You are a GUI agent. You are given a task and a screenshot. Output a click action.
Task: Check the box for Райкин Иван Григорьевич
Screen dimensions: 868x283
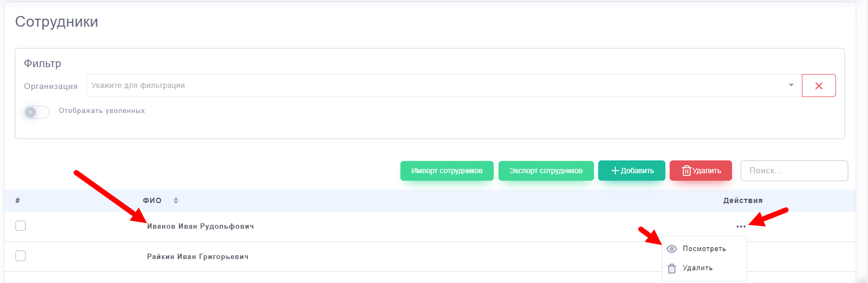click(x=21, y=256)
